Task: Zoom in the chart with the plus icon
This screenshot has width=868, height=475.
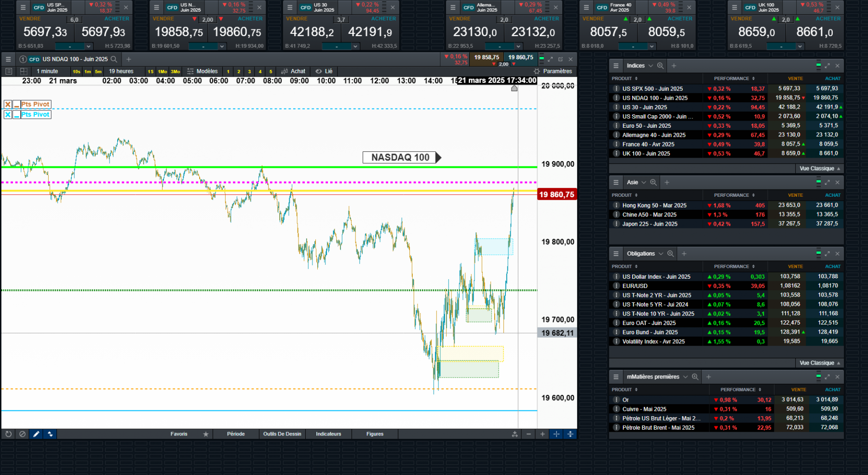Action: pyautogui.click(x=542, y=434)
